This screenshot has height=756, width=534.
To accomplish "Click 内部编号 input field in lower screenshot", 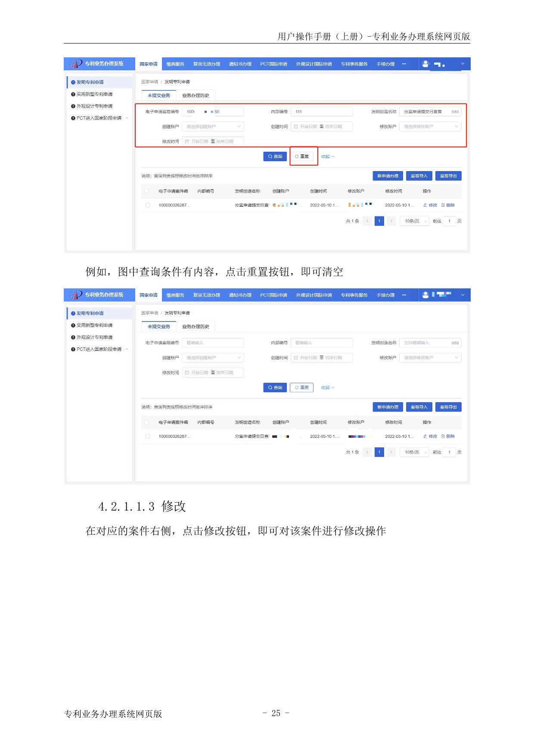I will 321,343.
